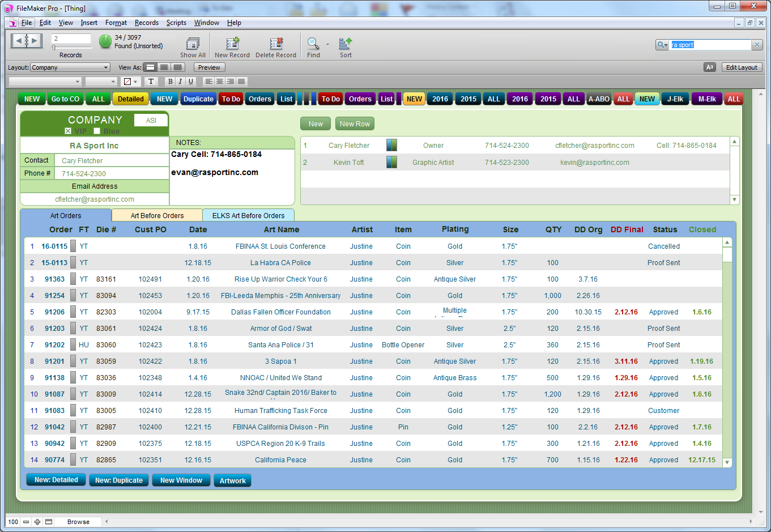Screen dimensions: 771x532
Task: Click the Edit Layout button
Action: pos(742,67)
